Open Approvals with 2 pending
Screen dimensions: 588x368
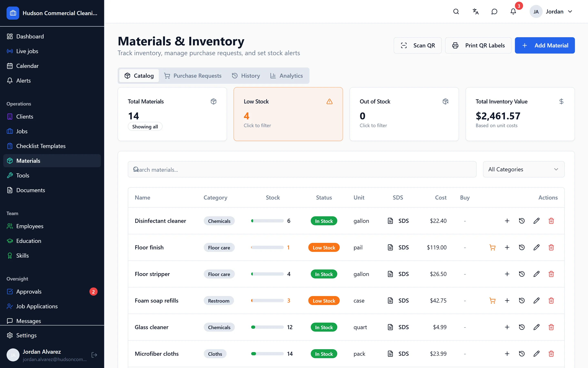pos(52,292)
